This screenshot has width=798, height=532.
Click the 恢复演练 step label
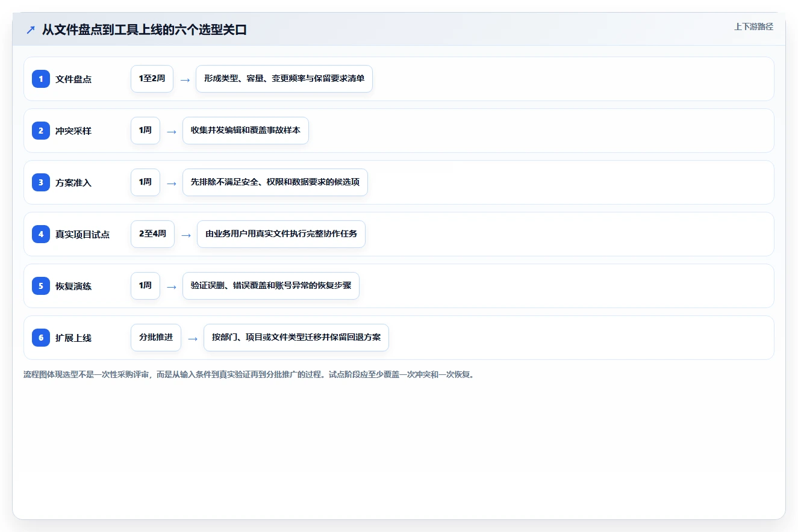73,286
